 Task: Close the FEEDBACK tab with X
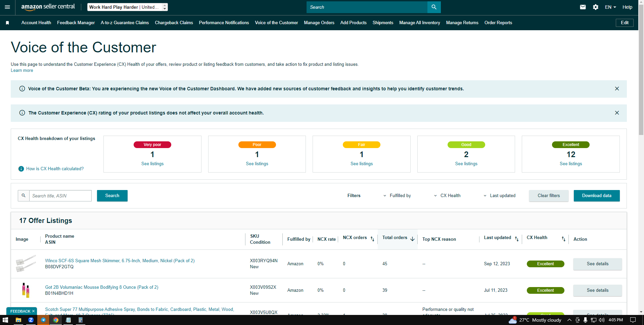(x=33, y=311)
